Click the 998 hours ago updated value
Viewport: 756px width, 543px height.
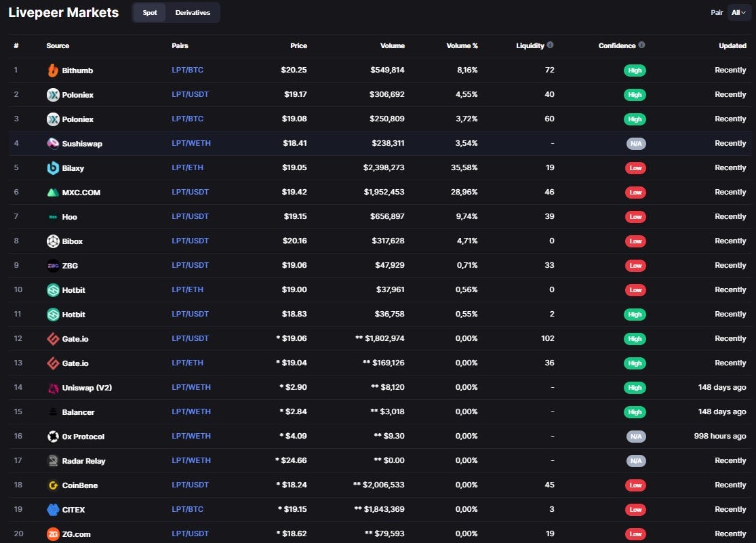tap(720, 436)
